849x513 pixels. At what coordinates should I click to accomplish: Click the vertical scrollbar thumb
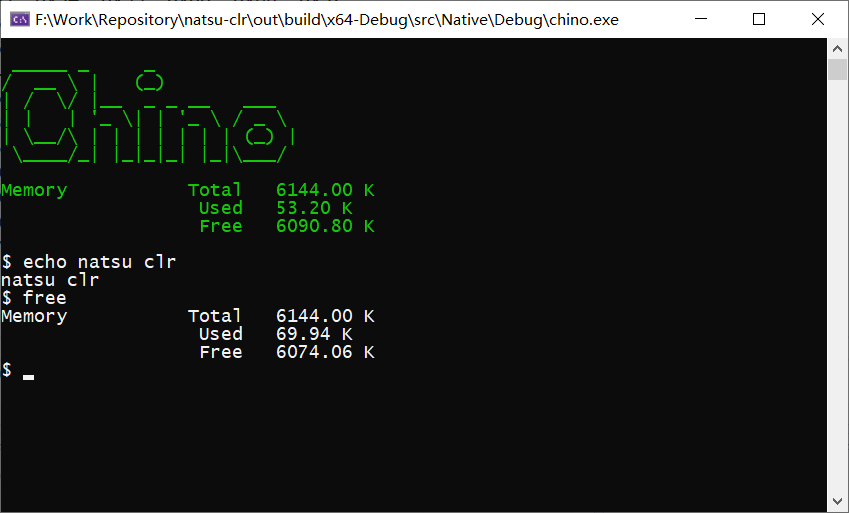click(x=838, y=69)
